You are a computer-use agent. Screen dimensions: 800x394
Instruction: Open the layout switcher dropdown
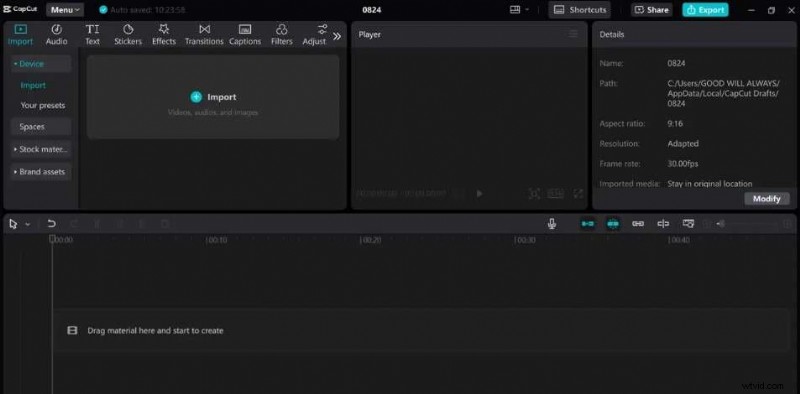[x=519, y=10]
